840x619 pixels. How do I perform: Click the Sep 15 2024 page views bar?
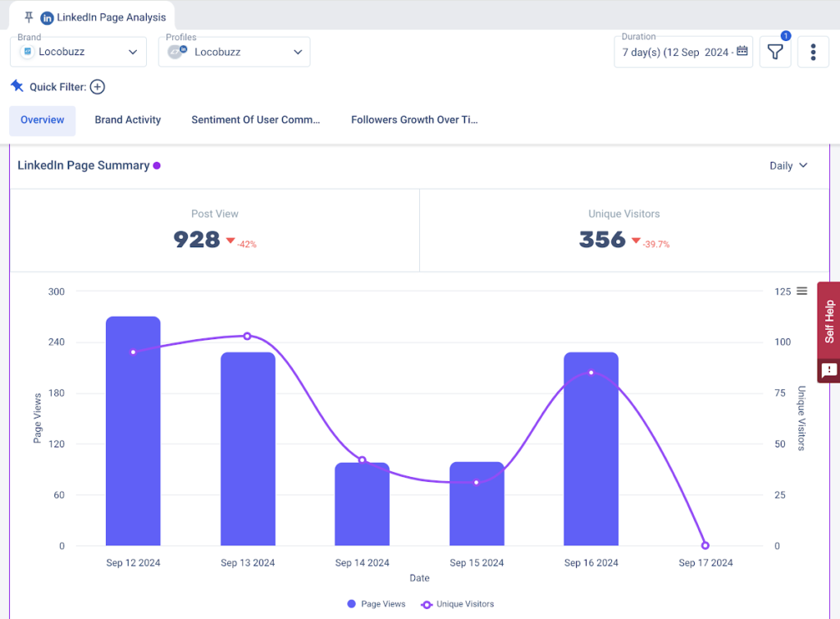coord(477,504)
